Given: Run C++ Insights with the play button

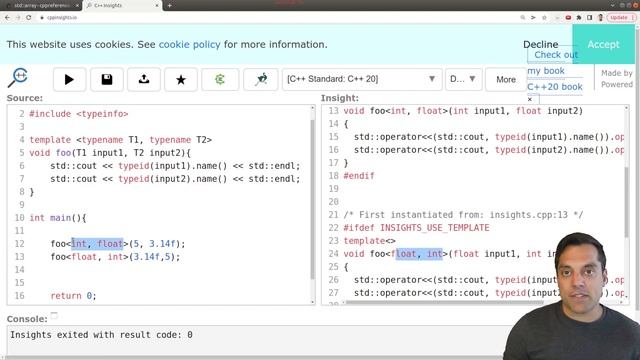Looking at the screenshot, I should 69,79.
